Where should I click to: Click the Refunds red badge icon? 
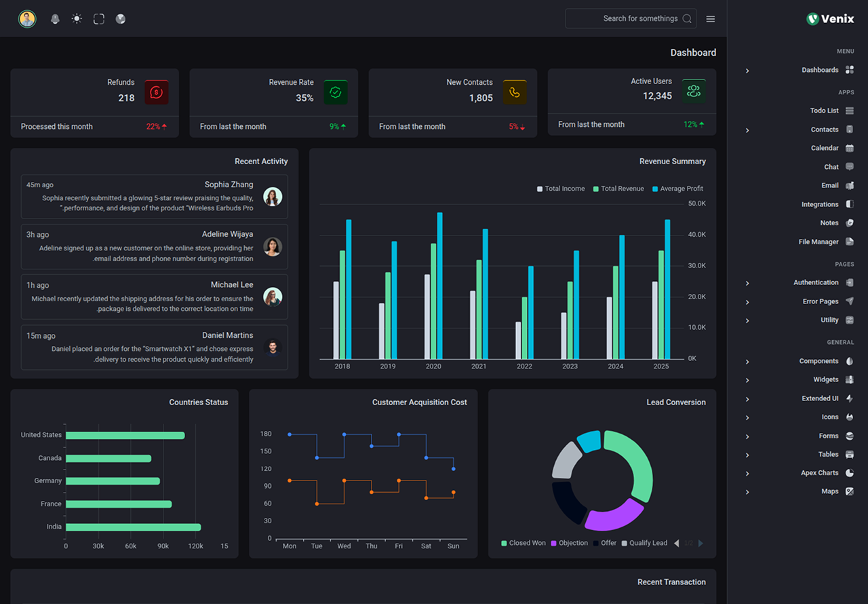(x=157, y=92)
